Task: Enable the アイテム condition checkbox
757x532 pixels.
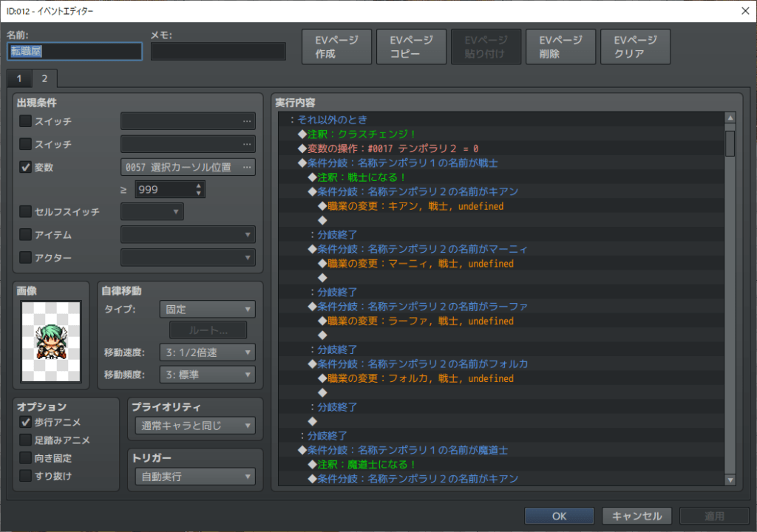Action: (x=25, y=235)
